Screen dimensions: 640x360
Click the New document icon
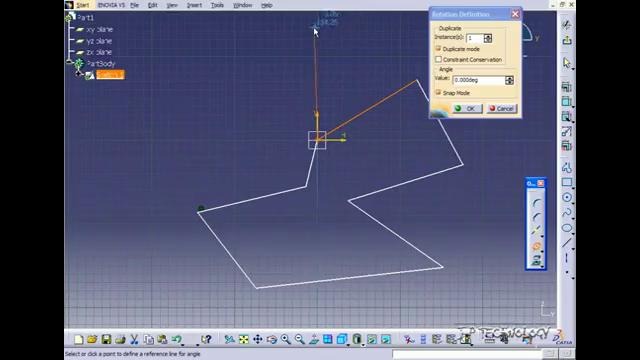[x=78, y=339]
